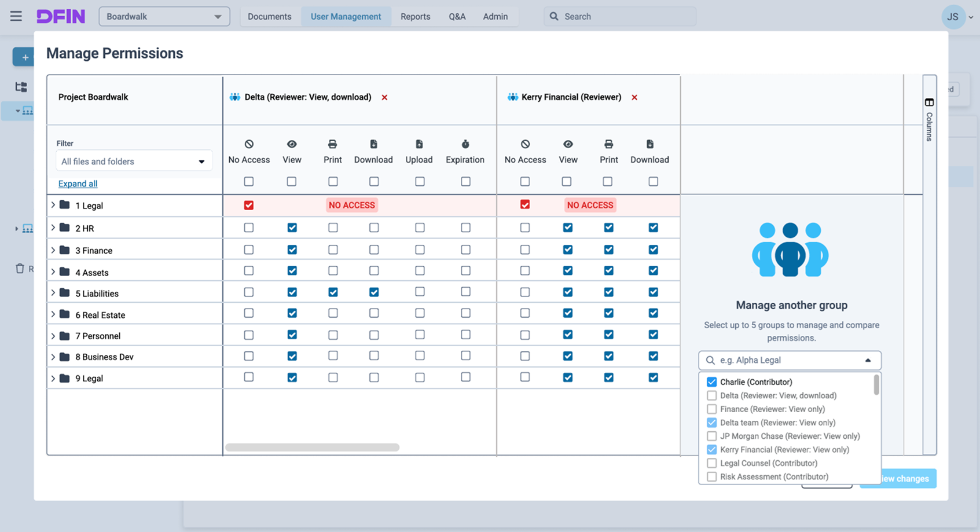The width and height of the screenshot is (980, 532).
Task: Open the Columns side panel
Action: [929, 120]
